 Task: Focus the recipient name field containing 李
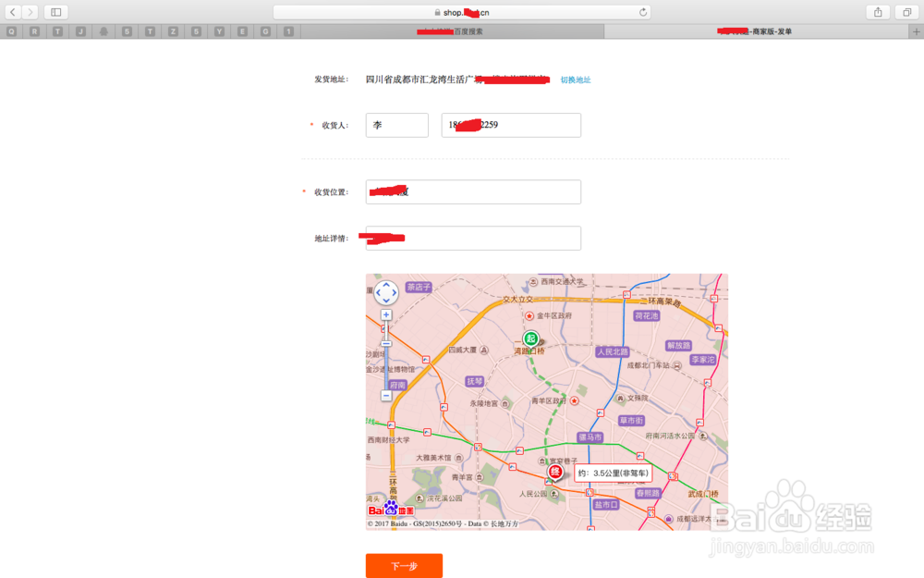click(396, 125)
